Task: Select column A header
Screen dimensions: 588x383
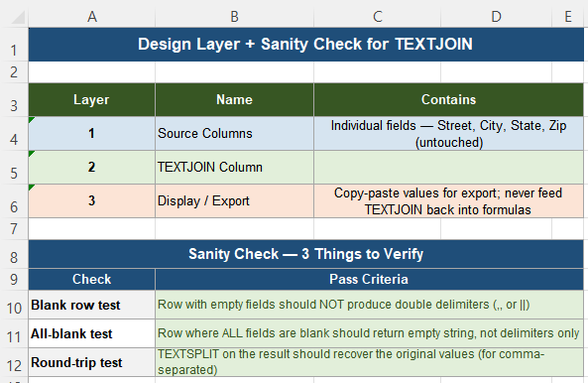Action: tap(92, 17)
